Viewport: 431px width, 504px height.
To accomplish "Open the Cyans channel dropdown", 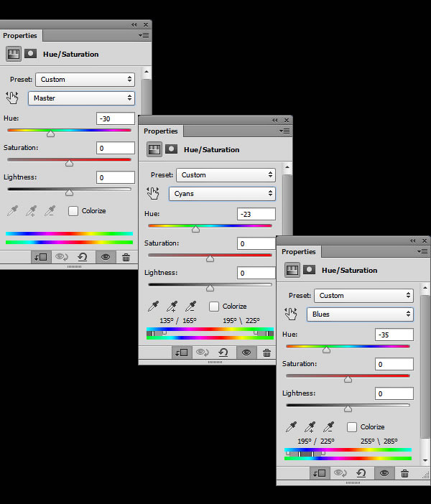I will point(222,194).
